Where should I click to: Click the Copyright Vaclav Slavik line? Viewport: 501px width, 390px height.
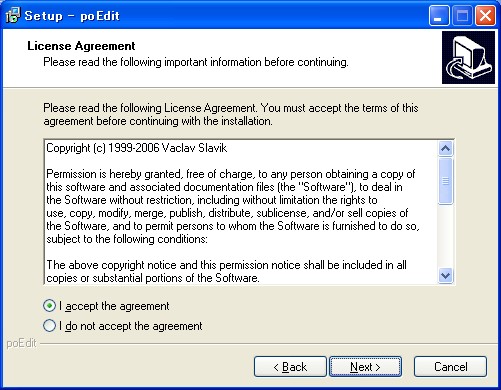[137, 148]
